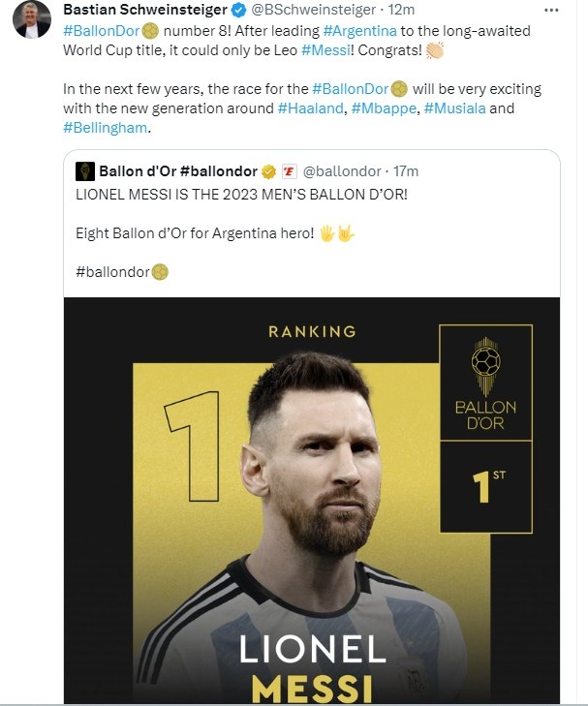The width and height of the screenshot is (588, 706).
Task: Open the Ballon d'Or account avatar
Action: (85, 171)
